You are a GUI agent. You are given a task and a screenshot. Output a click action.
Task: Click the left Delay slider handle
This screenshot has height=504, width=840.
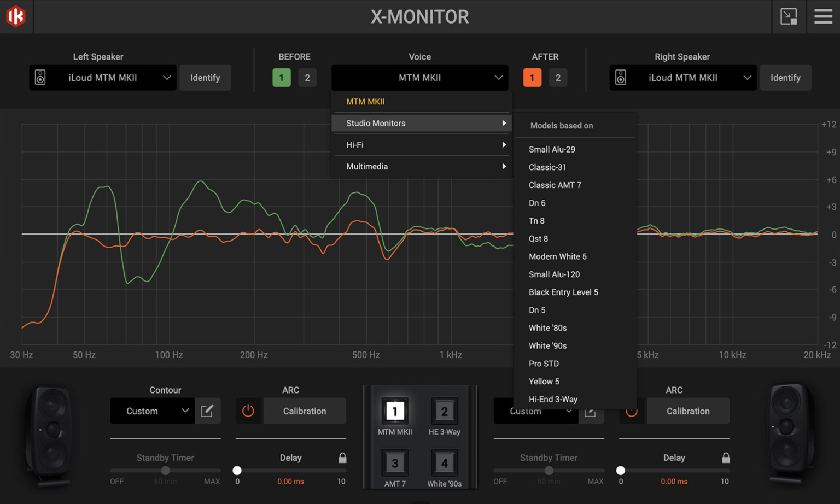coord(237,471)
